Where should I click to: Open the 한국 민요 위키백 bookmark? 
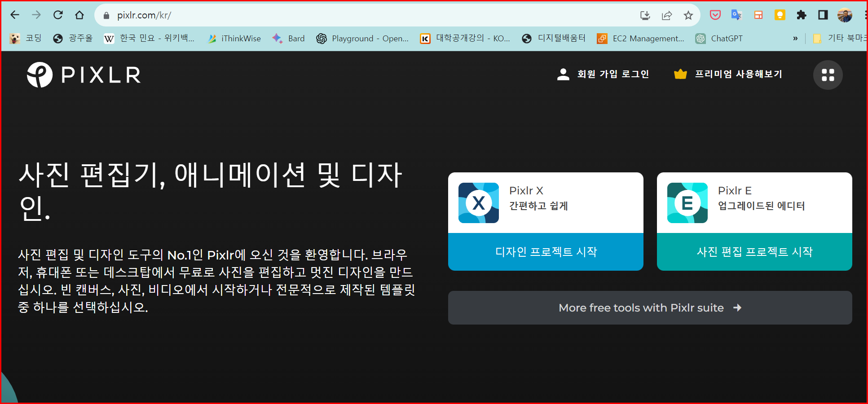(x=149, y=39)
